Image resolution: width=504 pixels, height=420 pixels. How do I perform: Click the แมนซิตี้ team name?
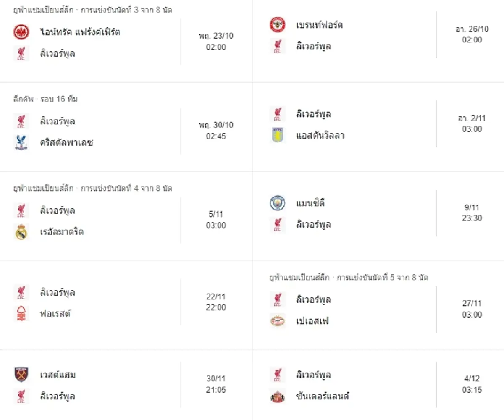310,203
